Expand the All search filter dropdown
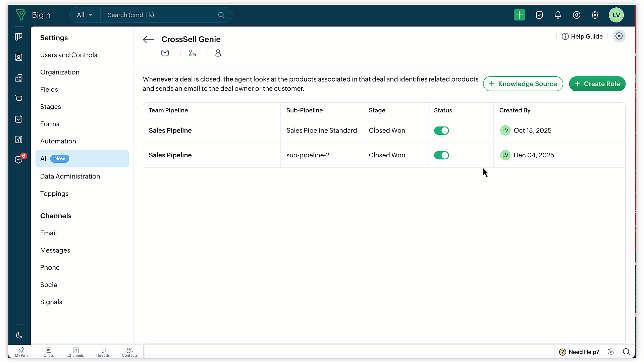 85,15
